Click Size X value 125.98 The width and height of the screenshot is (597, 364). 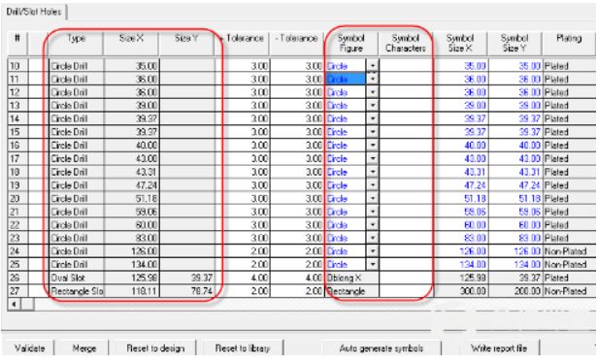[x=132, y=278]
